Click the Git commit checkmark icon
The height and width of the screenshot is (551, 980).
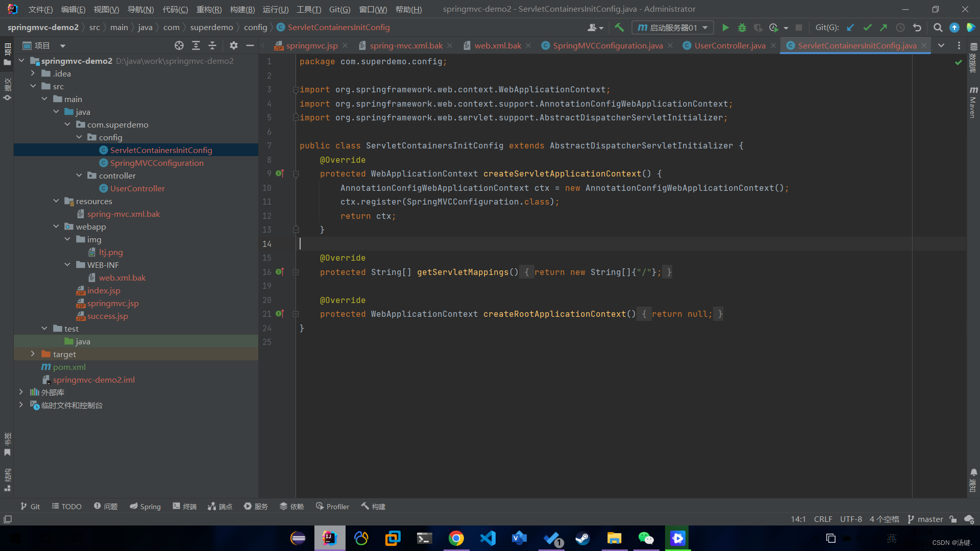click(867, 28)
